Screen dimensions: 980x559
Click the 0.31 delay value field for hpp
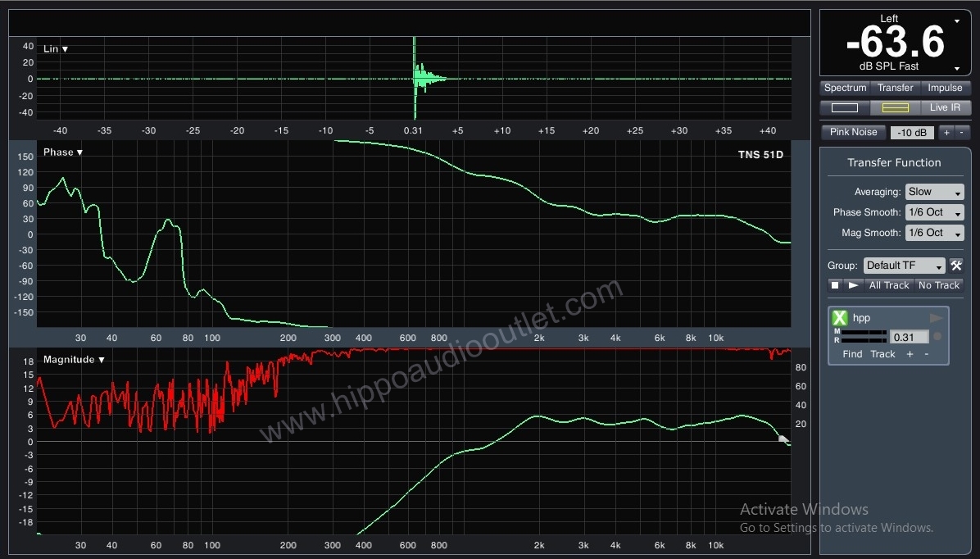(x=908, y=337)
